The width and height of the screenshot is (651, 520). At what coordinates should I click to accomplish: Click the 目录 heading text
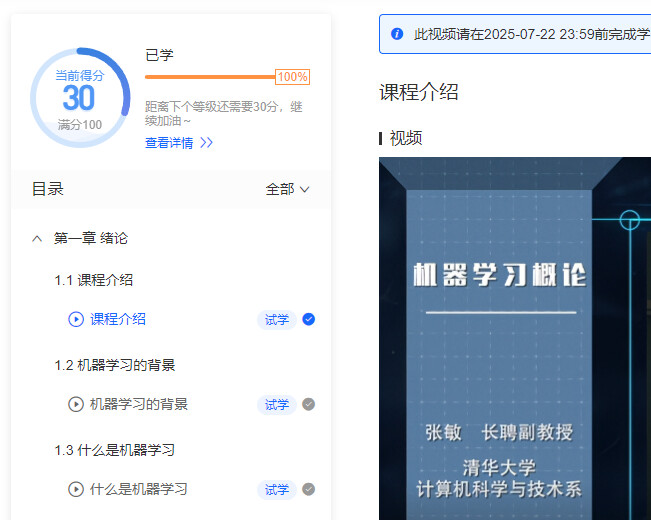pyautogui.click(x=48, y=189)
